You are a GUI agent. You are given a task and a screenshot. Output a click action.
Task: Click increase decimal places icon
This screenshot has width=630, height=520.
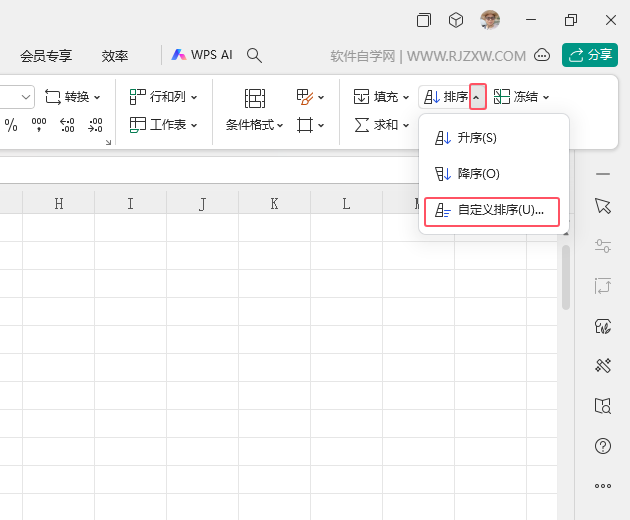pyautogui.click(x=67, y=125)
